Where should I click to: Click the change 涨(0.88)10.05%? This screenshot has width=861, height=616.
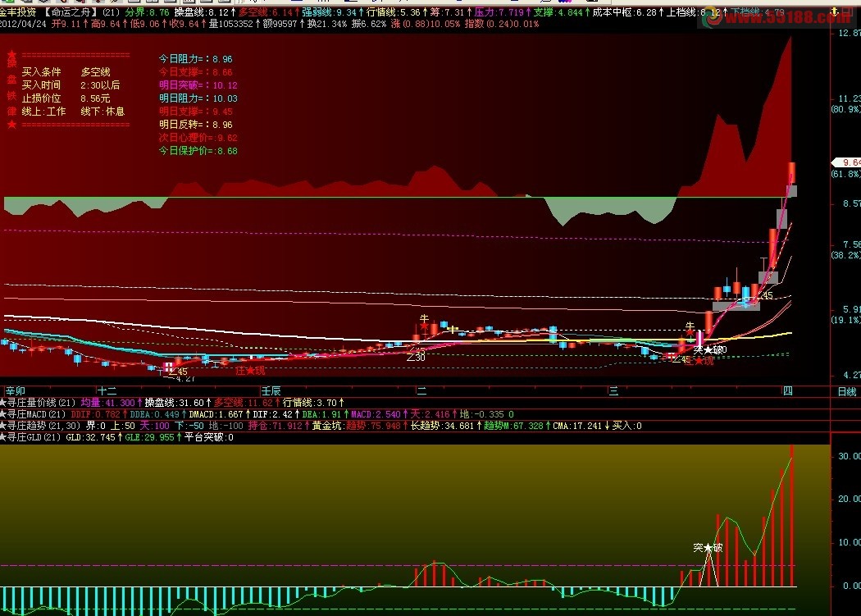tap(426, 24)
